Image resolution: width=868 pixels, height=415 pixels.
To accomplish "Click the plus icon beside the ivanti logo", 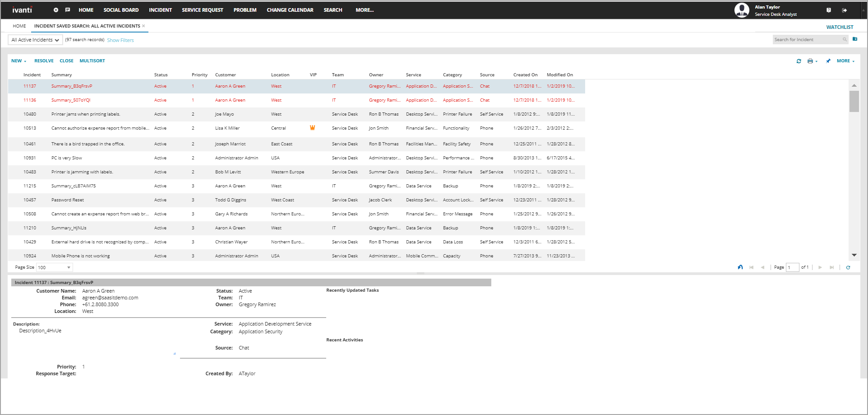I will coord(56,10).
